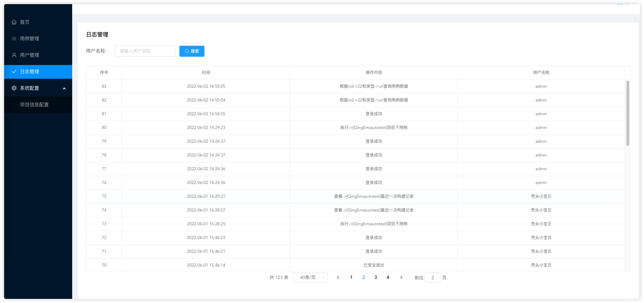Click time 2022-06-02 14:55:05 cell
644x303 pixels.
pos(206,86)
